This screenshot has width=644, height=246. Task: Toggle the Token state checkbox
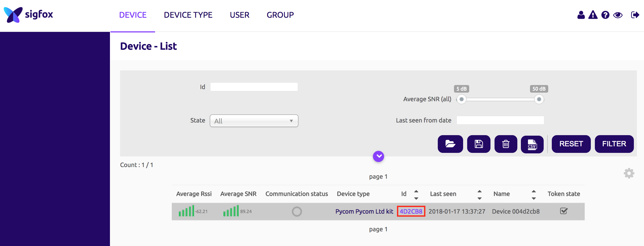[x=564, y=211]
